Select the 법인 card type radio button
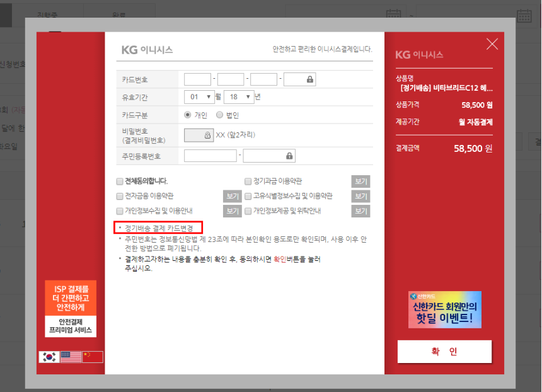The image size is (542, 392). pyautogui.click(x=219, y=115)
